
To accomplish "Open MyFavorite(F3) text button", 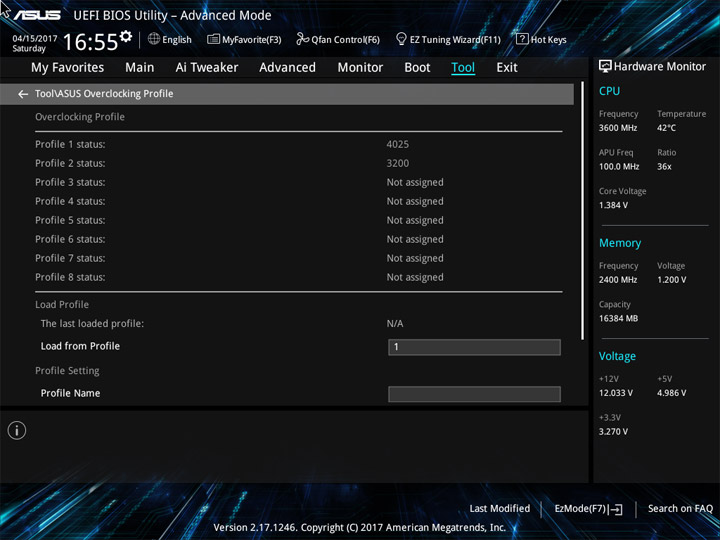I will 252,39.
